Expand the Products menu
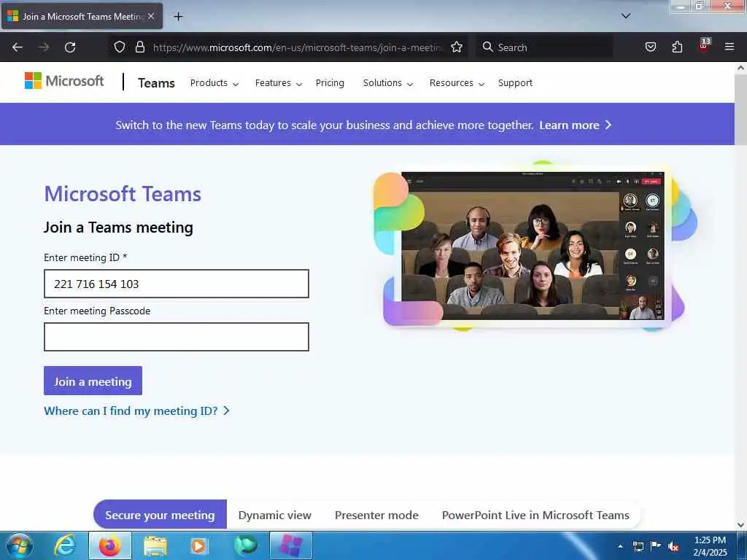Viewport: 747px width, 560px height. [x=214, y=83]
